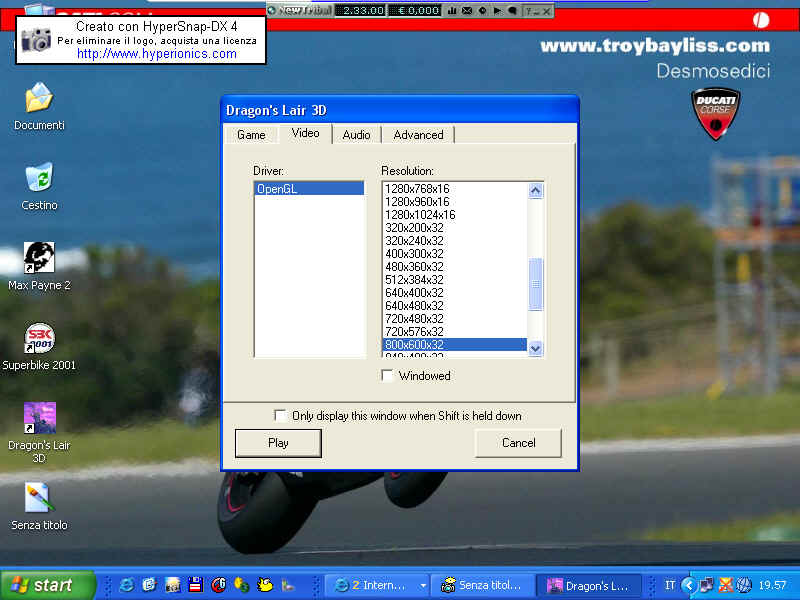This screenshot has height=600, width=800.
Task: Click the network computers tray icon
Action: coord(708,585)
